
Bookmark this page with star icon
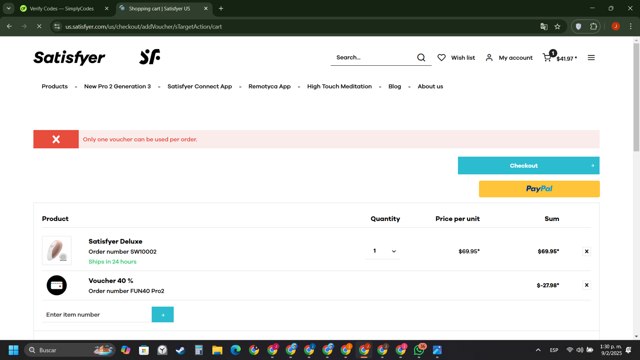(x=557, y=27)
